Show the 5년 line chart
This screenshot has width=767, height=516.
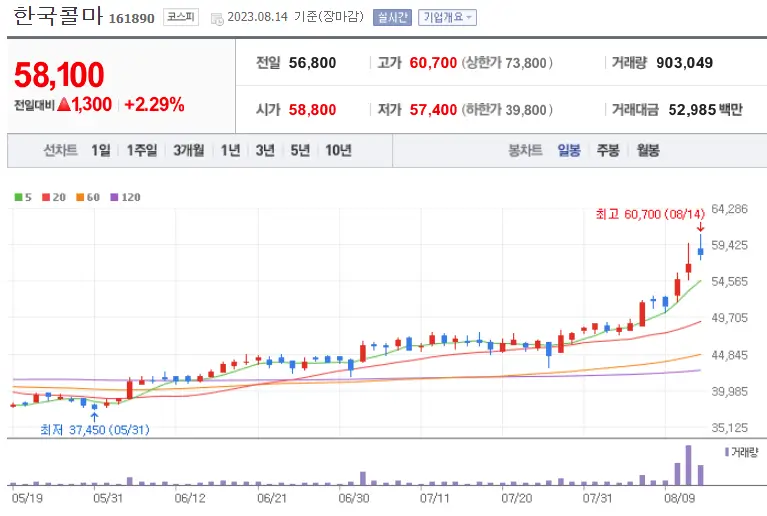pos(300,150)
